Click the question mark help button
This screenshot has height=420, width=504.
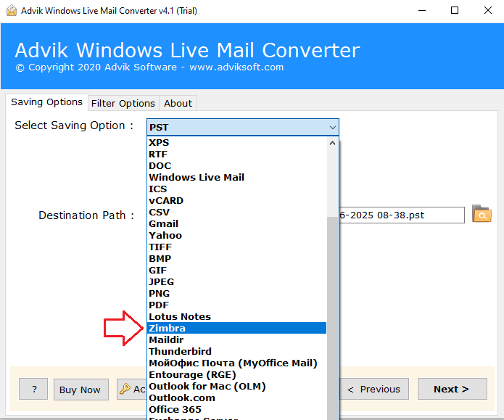(x=33, y=389)
